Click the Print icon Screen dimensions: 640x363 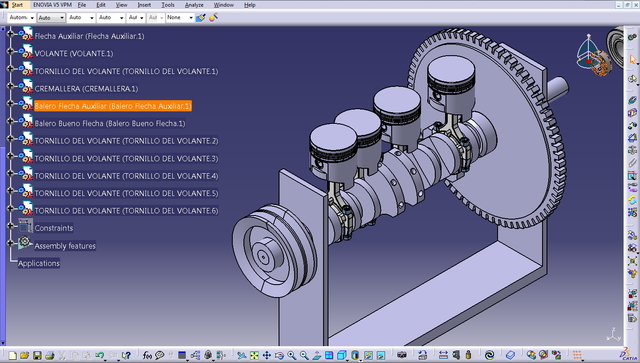(x=49, y=356)
